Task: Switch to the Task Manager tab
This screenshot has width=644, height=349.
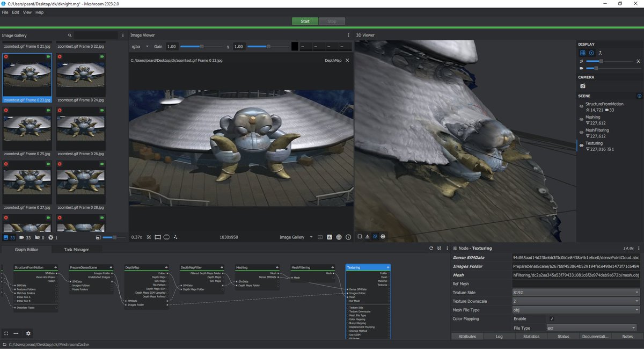Action: (76, 250)
